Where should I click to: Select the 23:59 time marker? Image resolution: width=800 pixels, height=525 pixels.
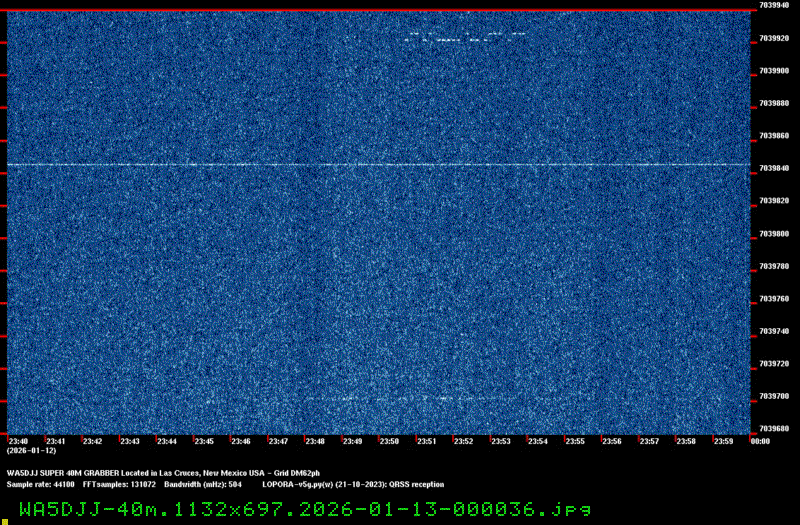pyautogui.click(x=723, y=441)
